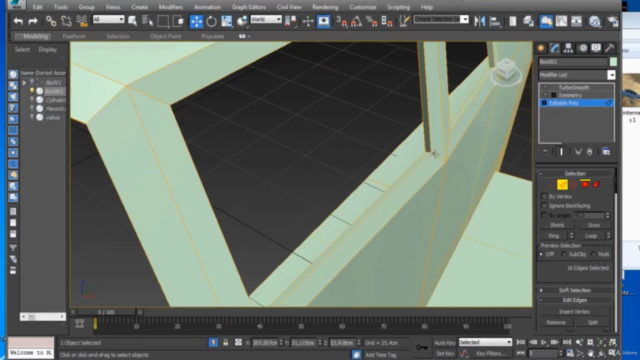This screenshot has height=360, width=640.
Task: Click the Bind to Space Warp icon
Action: click(x=82, y=21)
